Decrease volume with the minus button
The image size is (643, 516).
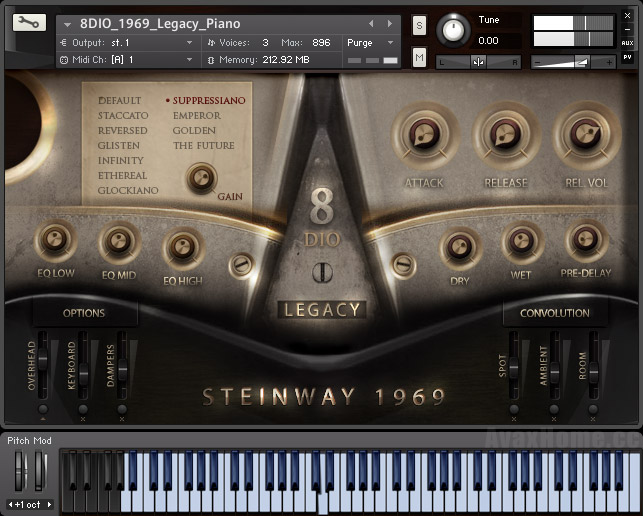537,63
